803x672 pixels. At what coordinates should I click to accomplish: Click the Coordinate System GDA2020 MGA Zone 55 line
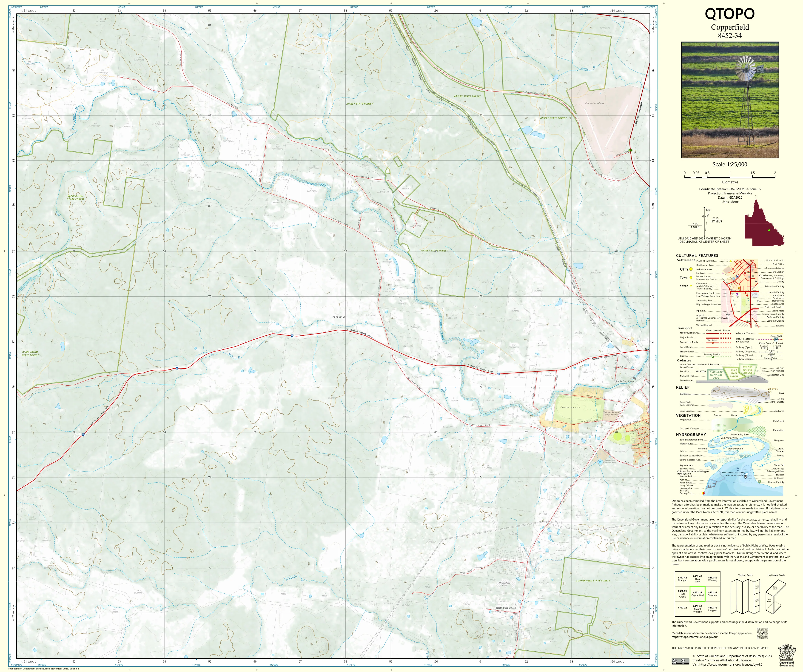click(x=730, y=189)
